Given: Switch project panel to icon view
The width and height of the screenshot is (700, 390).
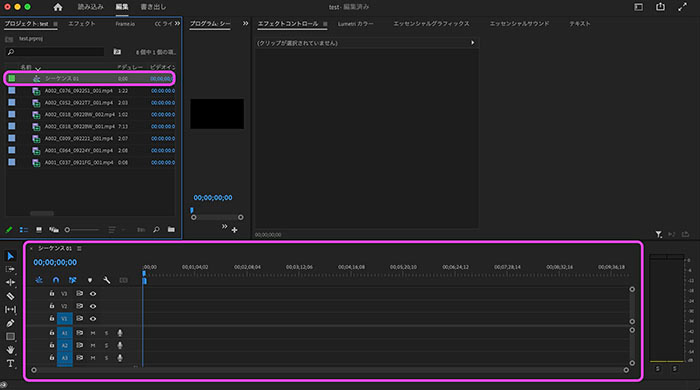Looking at the screenshot, I should 39,230.
